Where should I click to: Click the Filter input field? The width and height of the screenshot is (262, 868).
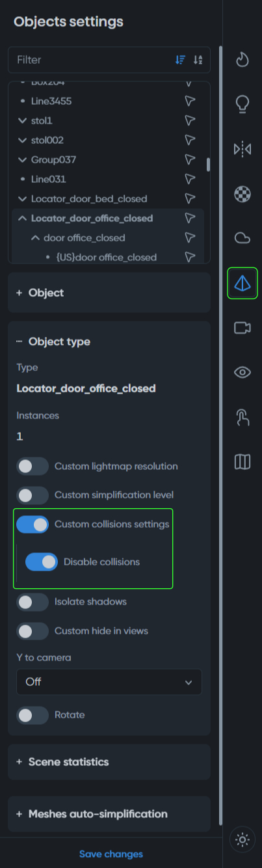[91, 59]
